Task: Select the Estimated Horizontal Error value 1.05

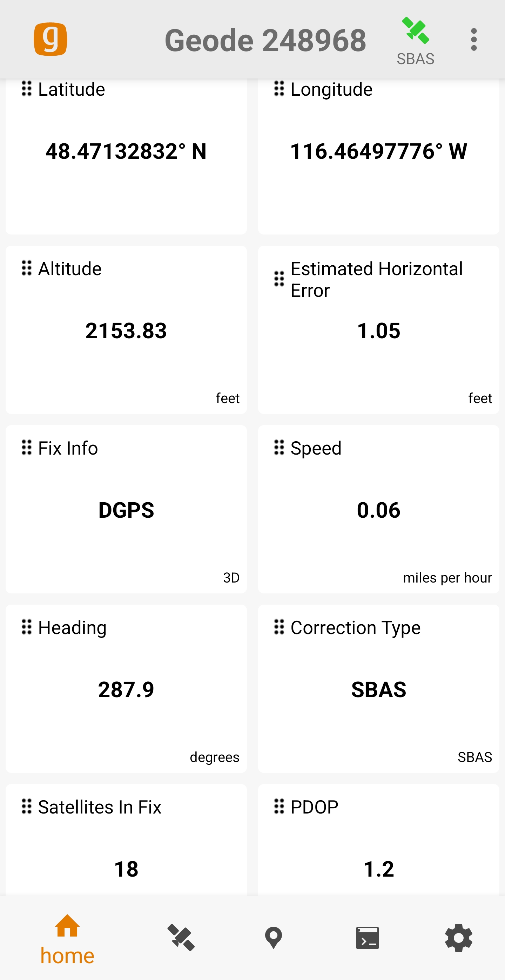Action: click(x=378, y=330)
